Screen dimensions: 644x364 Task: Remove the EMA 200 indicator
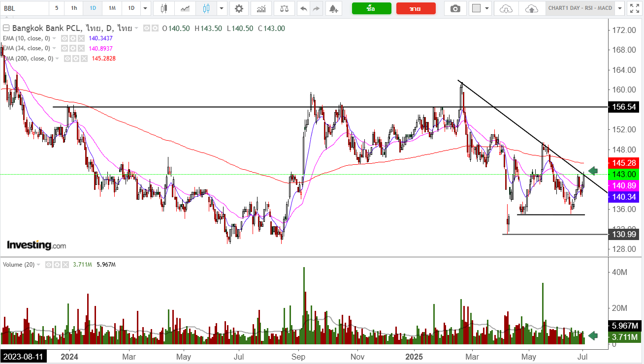pos(84,59)
